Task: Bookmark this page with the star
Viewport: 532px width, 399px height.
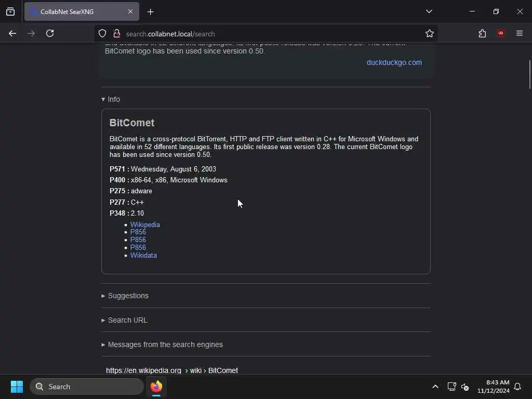Action: tap(430, 33)
